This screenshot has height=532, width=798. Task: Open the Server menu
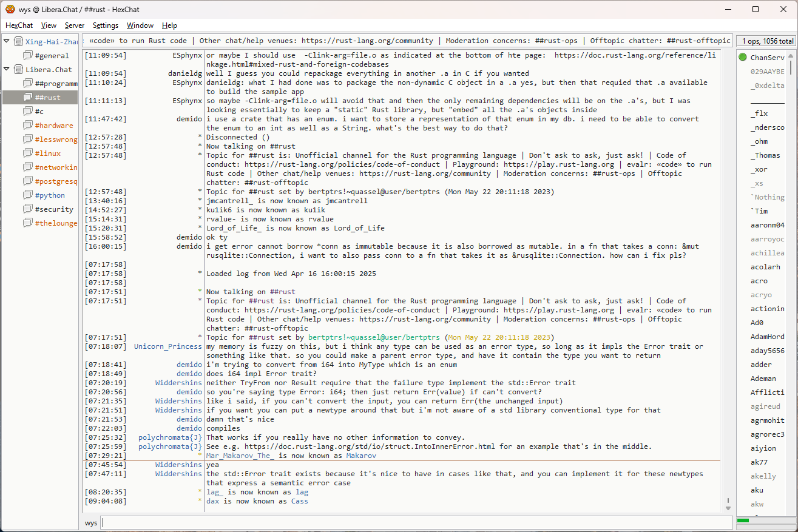coord(75,25)
